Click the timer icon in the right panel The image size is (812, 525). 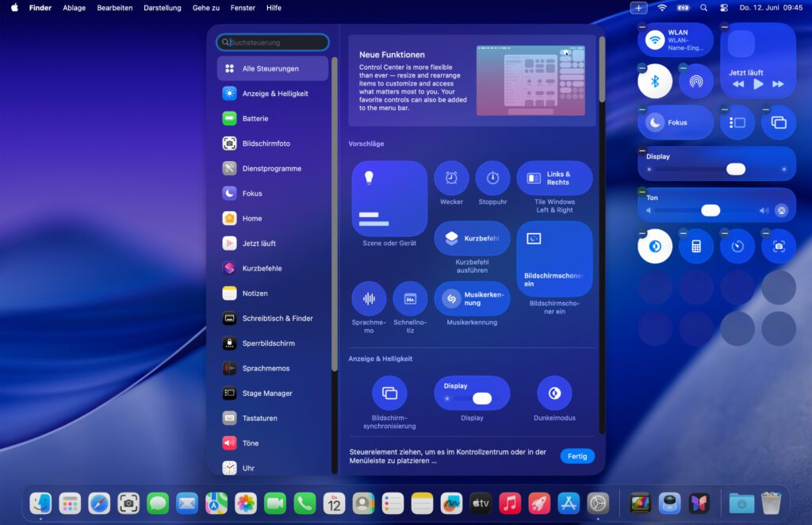pos(737,246)
